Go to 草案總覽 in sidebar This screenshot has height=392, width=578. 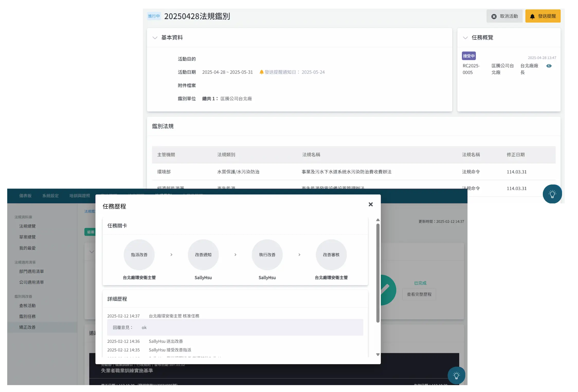click(27, 237)
